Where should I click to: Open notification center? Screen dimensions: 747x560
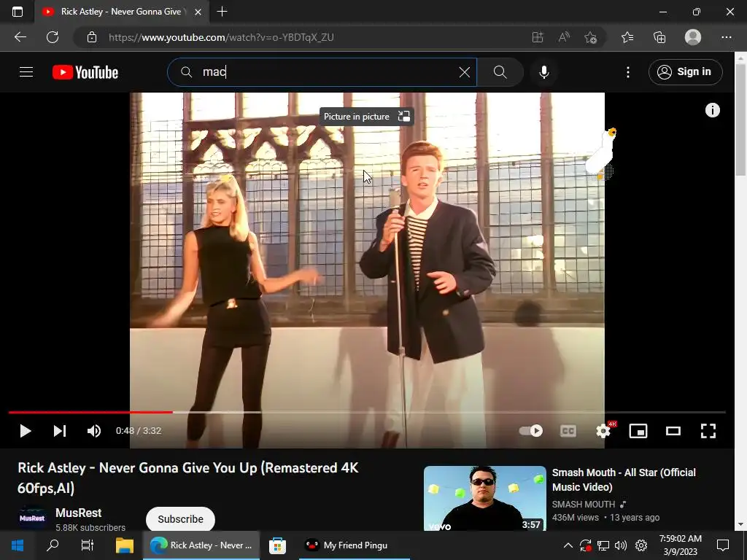click(723, 545)
